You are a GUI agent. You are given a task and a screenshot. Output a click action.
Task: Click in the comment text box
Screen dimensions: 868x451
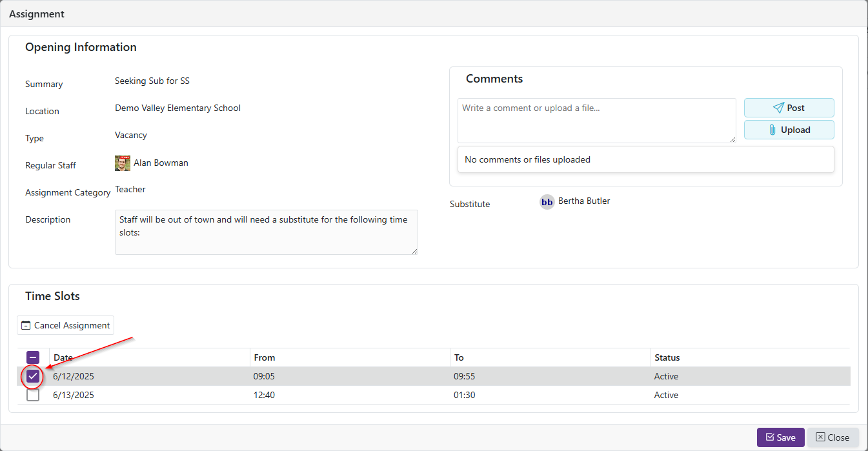[x=596, y=120]
